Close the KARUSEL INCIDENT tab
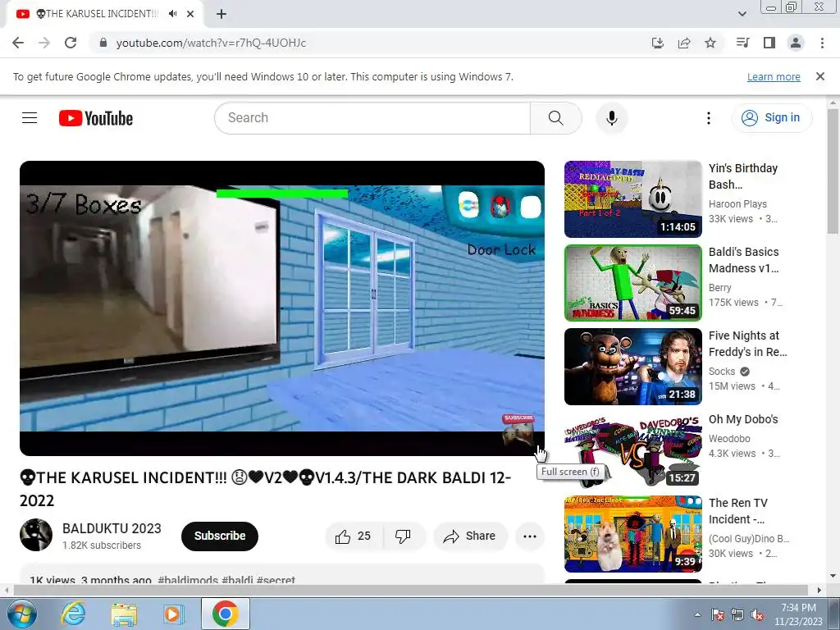840x630 pixels. click(x=190, y=14)
